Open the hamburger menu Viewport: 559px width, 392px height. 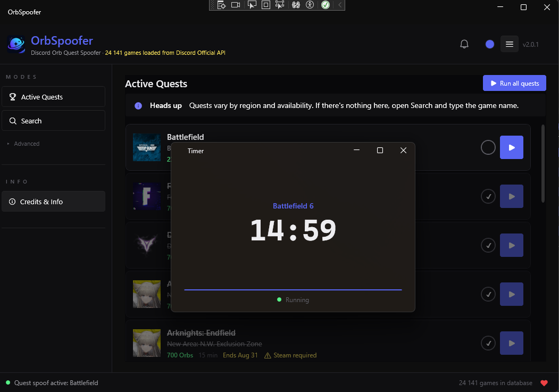pyautogui.click(x=510, y=44)
